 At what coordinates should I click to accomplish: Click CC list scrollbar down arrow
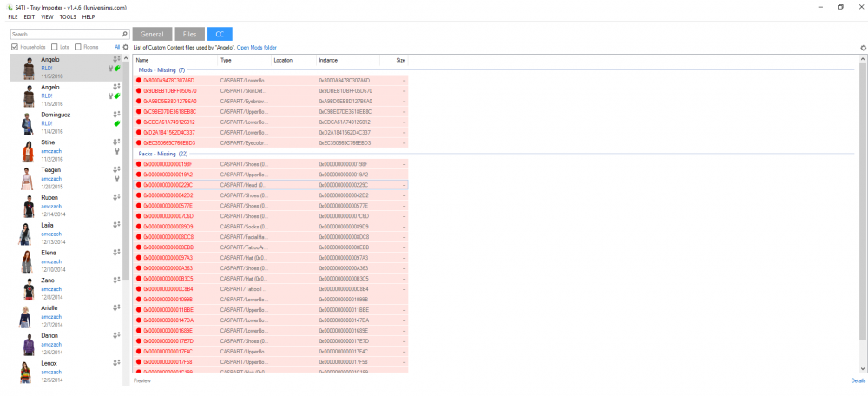863,368
